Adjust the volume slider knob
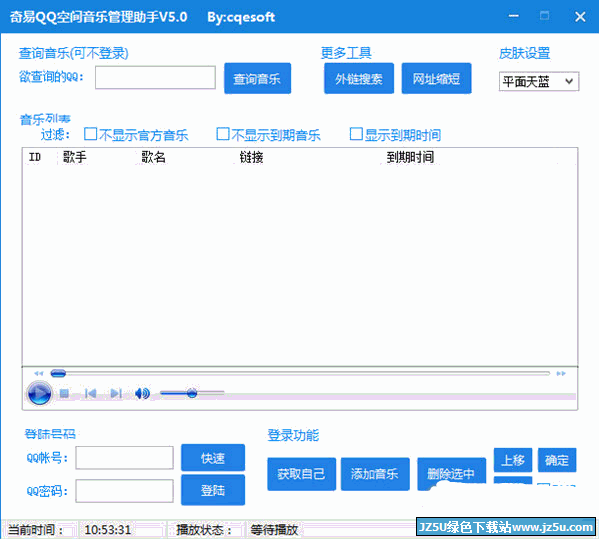Screen dimensions: 599x539 (x=192, y=393)
